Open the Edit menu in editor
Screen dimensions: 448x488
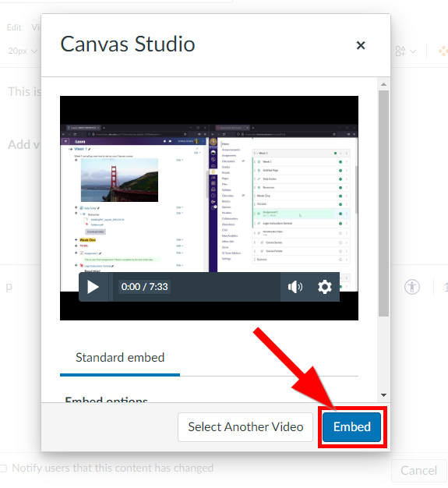tap(14, 27)
